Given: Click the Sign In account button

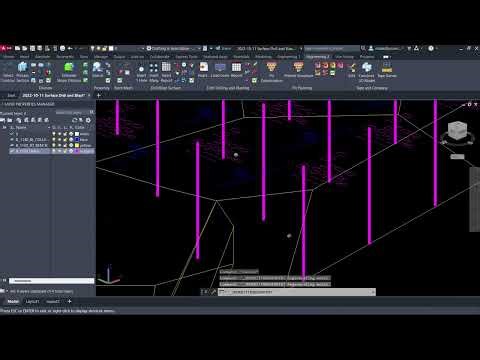Looking at the screenshot, I should coord(385,48).
